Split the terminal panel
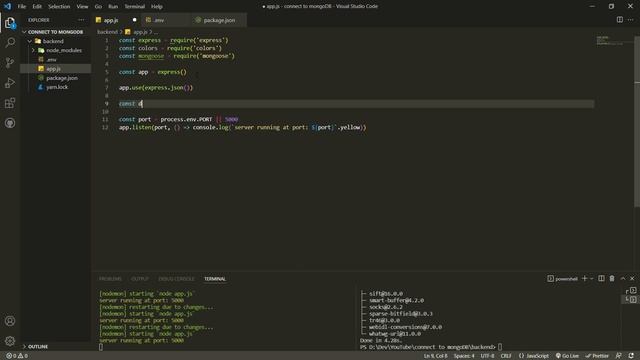Screen dimensions: 640x360 coord(601,278)
